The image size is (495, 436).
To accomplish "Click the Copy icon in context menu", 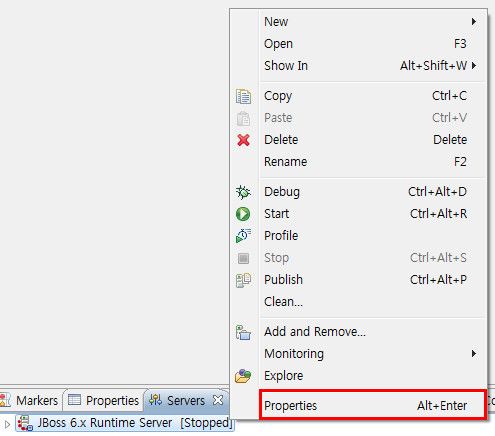I will (243, 96).
